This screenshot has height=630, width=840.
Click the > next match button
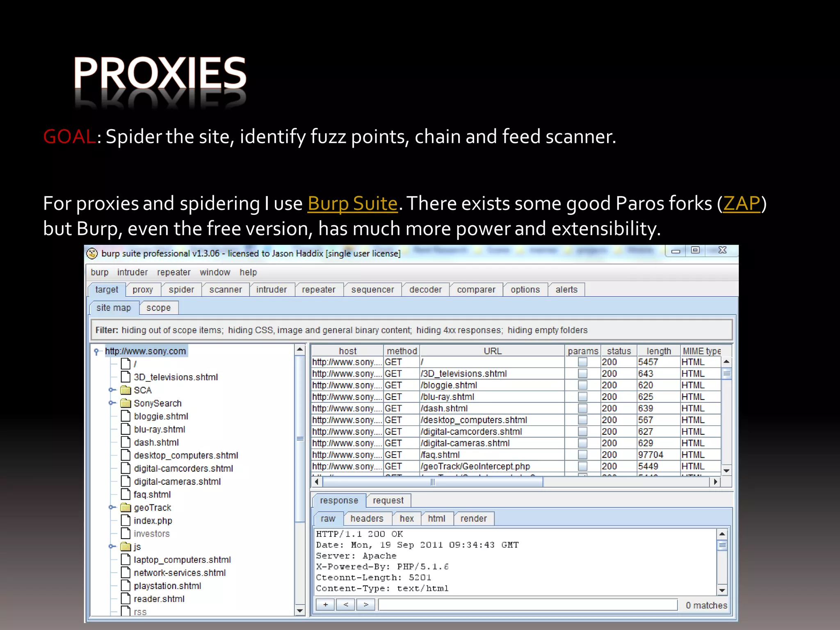pos(366,605)
